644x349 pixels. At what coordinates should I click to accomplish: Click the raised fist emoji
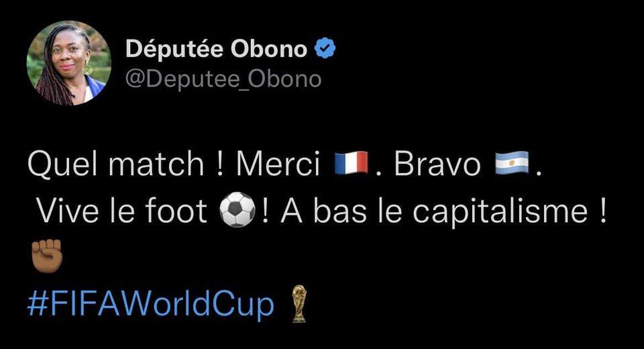coord(46,256)
